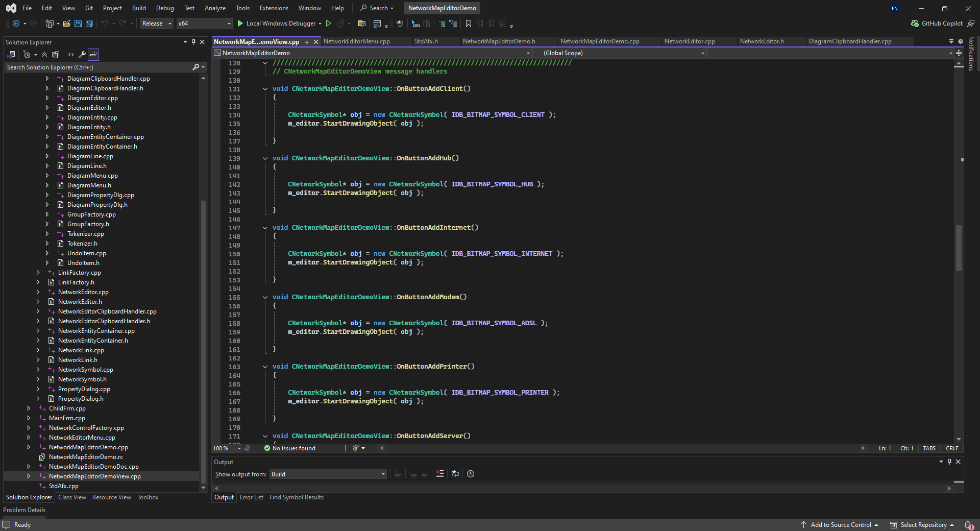Select NetworkMapEditorDemo.rc in Solution Explorer
Image resolution: width=980 pixels, height=531 pixels.
[x=86, y=457]
